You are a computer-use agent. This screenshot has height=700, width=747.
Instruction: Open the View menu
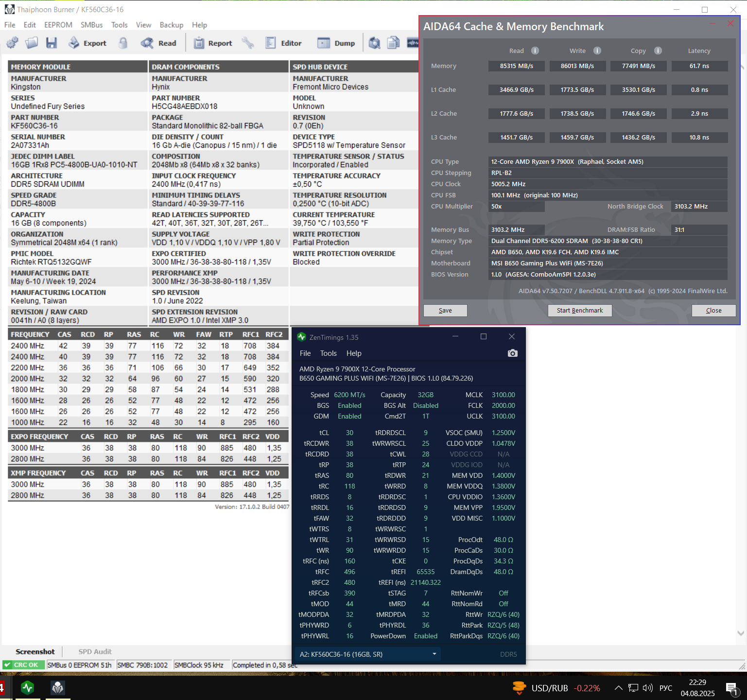[143, 25]
